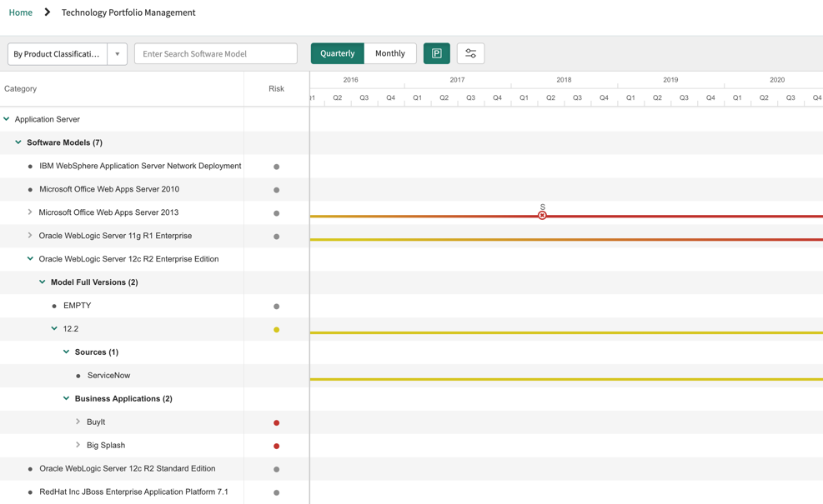Screen dimensions: 823x504
Task: Switch timeline to Quarterly view
Action: point(338,53)
